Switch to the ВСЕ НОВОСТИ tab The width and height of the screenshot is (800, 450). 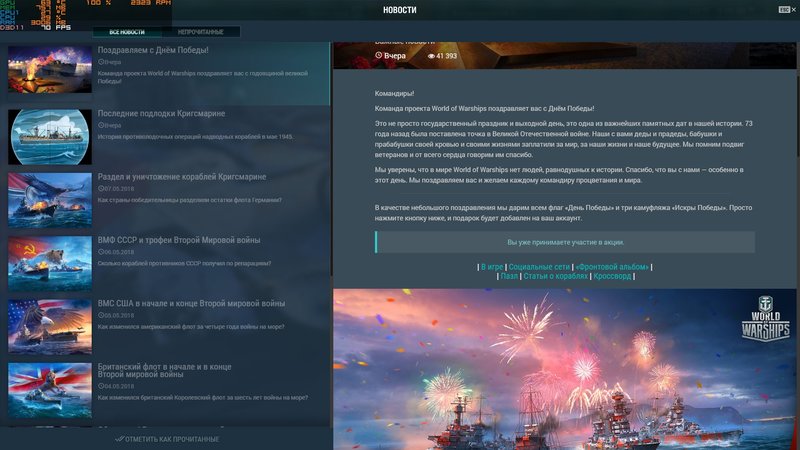(127, 32)
